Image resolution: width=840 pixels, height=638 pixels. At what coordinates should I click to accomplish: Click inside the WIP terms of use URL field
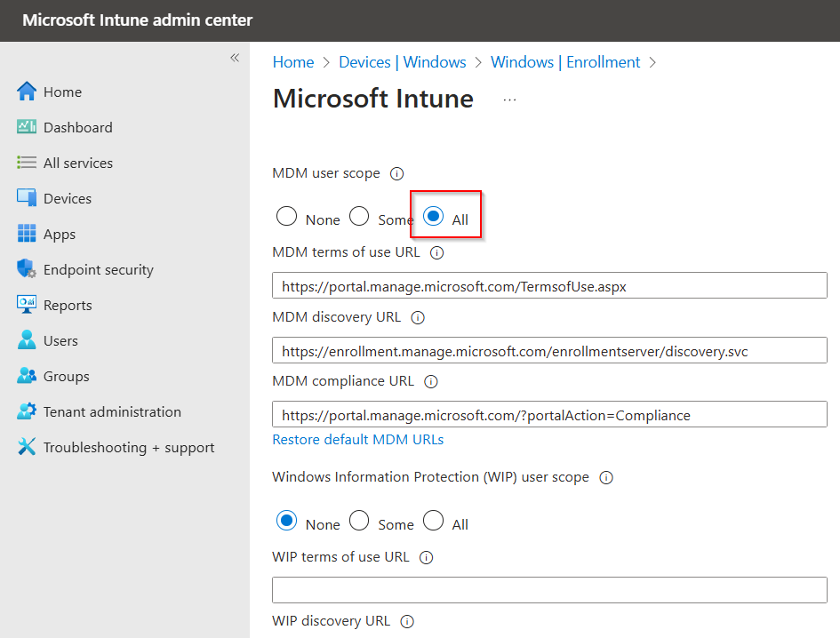(x=549, y=589)
